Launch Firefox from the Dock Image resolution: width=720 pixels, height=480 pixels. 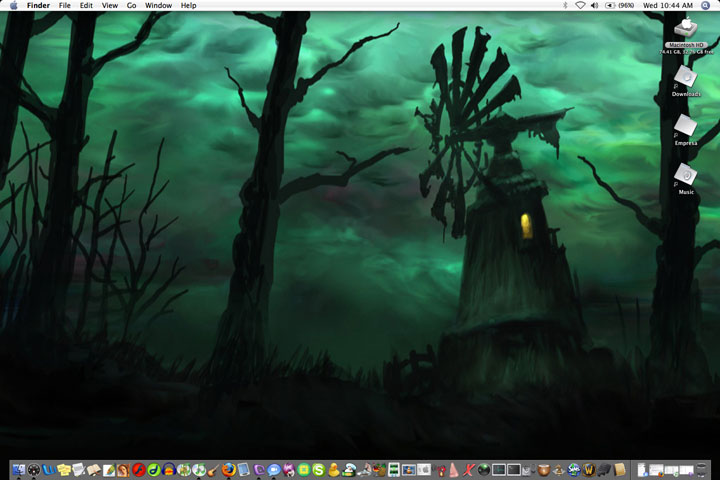click(x=229, y=469)
